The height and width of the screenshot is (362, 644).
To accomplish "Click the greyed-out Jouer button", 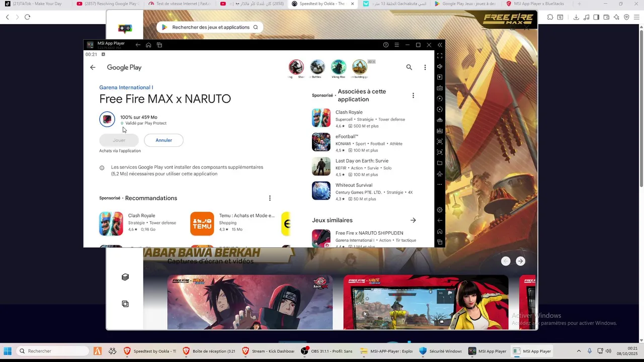I will click(x=119, y=140).
